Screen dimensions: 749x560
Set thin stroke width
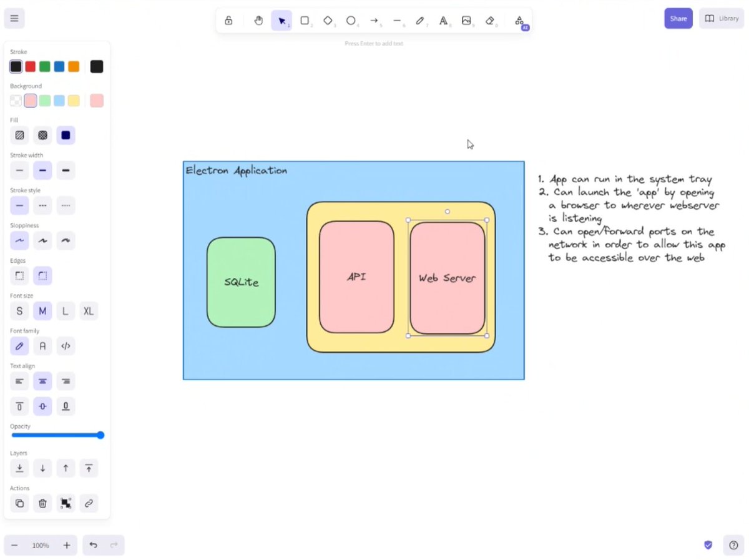(x=19, y=170)
